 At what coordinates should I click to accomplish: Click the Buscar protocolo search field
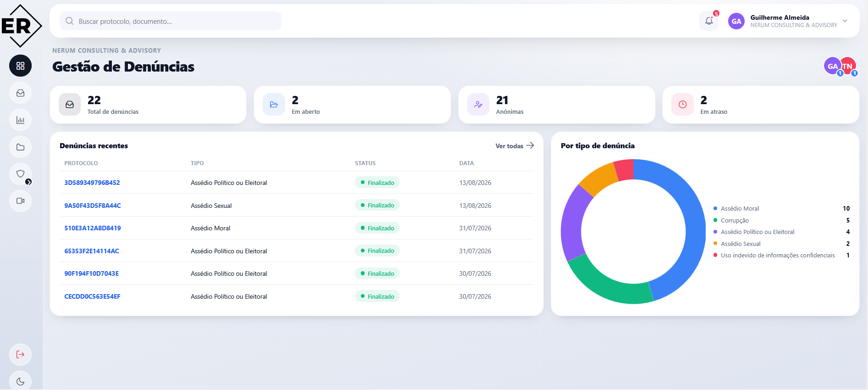point(171,21)
